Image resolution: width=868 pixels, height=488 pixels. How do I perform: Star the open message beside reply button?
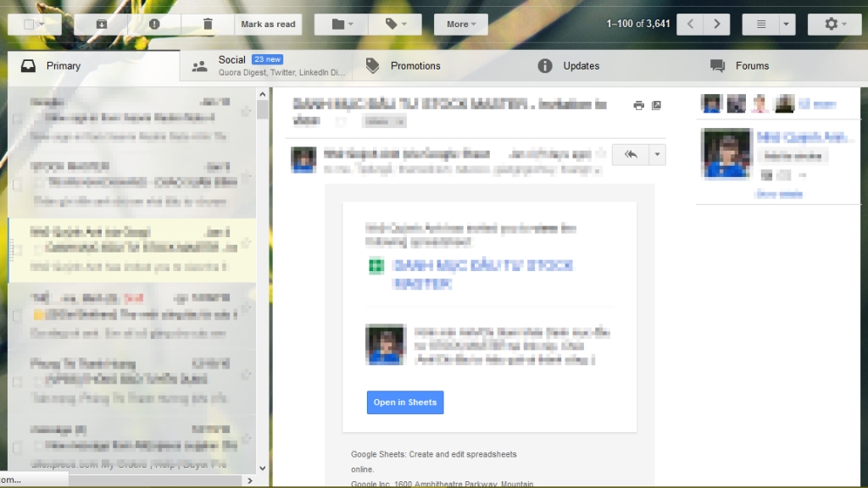point(601,154)
